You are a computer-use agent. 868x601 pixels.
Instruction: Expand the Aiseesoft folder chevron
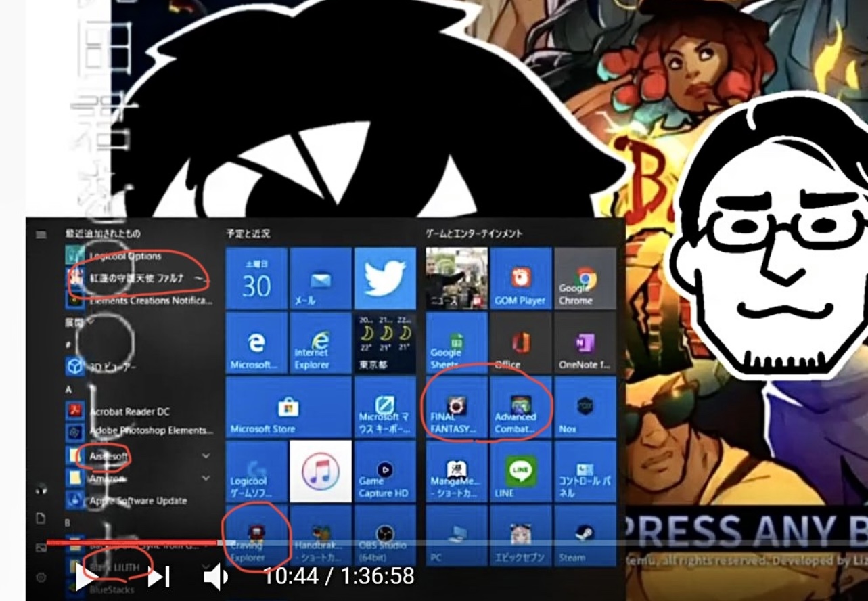[x=206, y=456]
